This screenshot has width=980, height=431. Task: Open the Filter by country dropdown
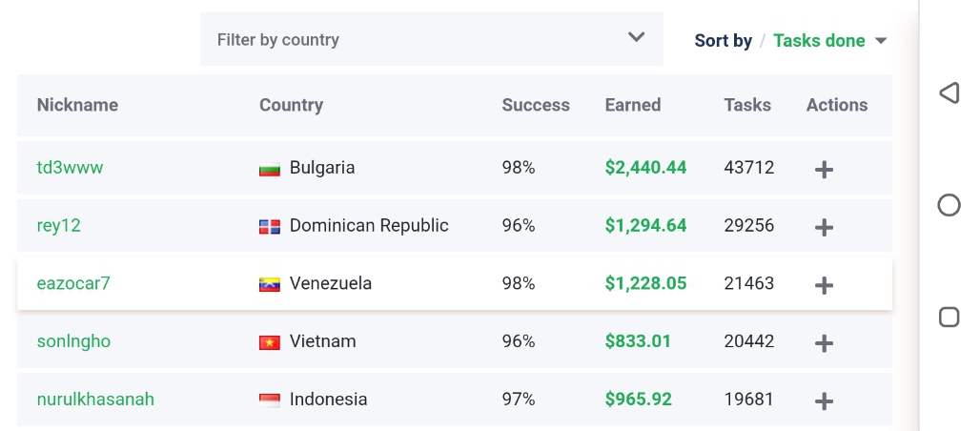(431, 40)
